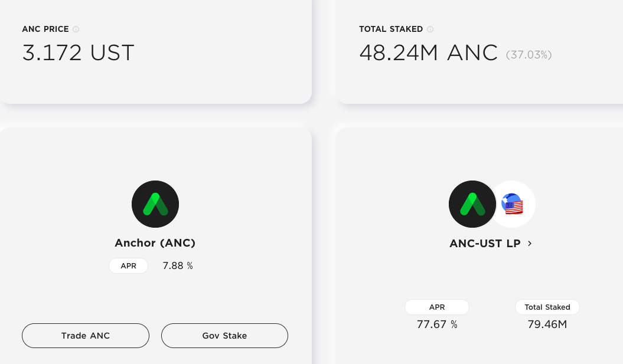
Task: Select the 3.172 UST price value
Action: 79,53
